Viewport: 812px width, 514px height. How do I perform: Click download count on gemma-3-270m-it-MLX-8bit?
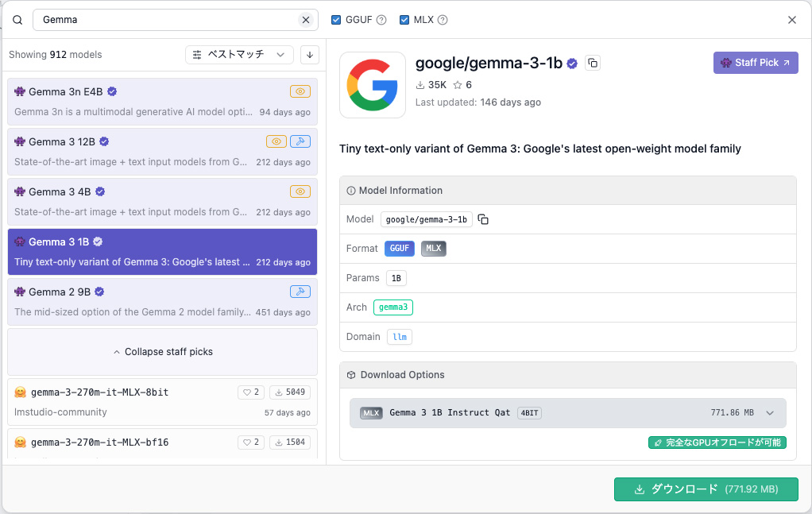pos(290,392)
